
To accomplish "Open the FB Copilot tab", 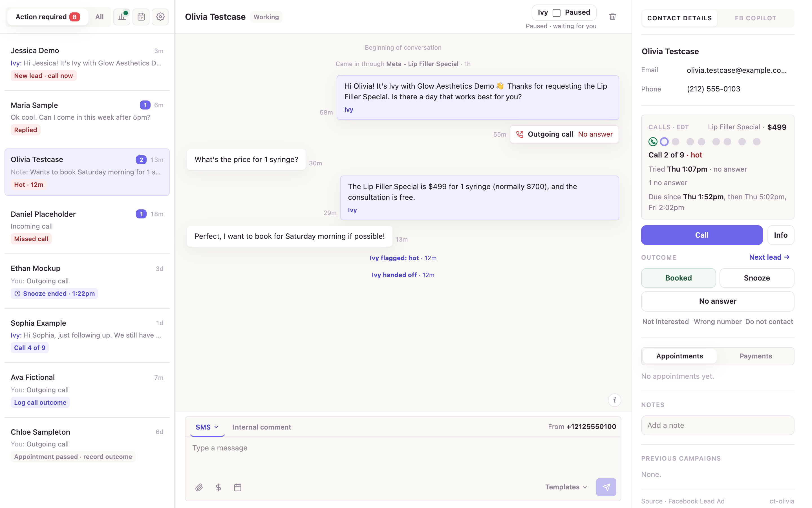I will (756, 18).
